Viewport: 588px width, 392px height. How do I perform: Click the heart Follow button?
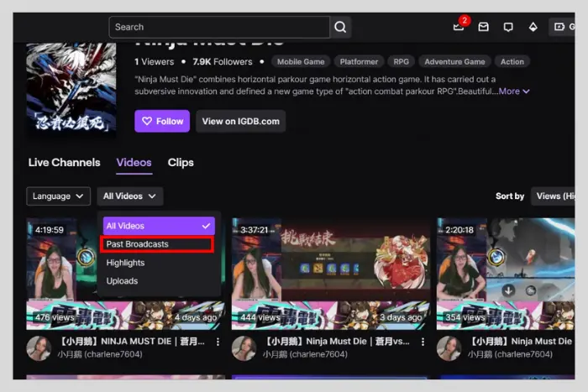(162, 121)
